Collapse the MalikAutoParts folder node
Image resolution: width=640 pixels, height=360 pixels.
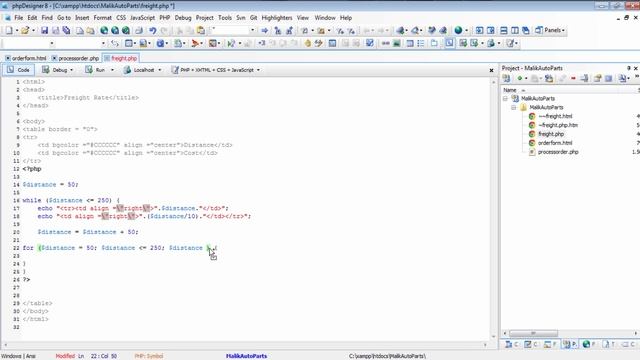pos(513,107)
